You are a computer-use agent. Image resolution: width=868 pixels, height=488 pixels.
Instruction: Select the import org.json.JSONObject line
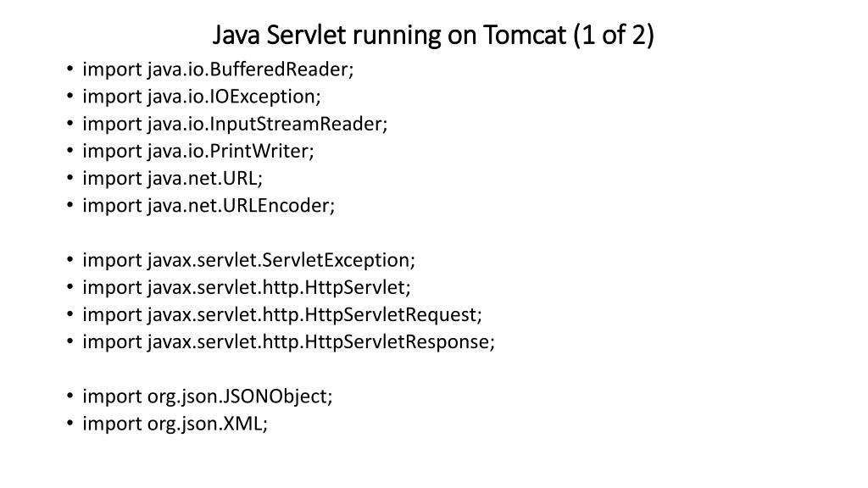(208, 396)
